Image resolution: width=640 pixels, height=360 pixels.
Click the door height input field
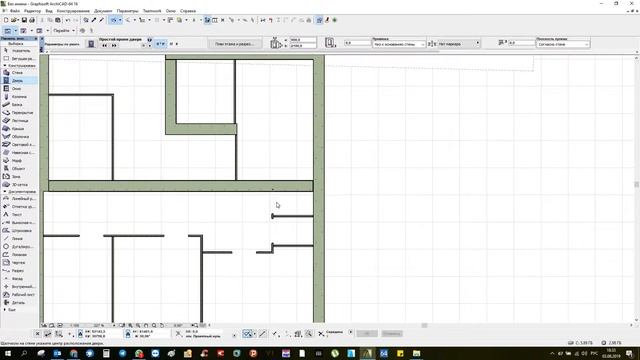click(302, 46)
